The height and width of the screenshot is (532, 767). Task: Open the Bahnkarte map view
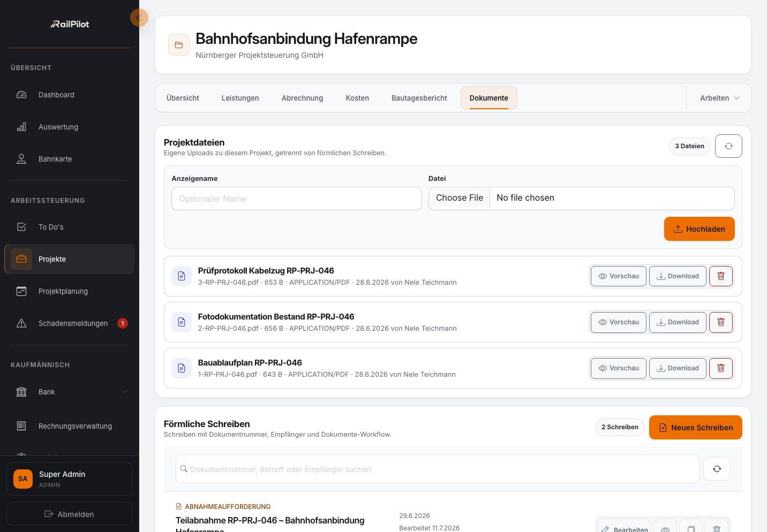69,159
